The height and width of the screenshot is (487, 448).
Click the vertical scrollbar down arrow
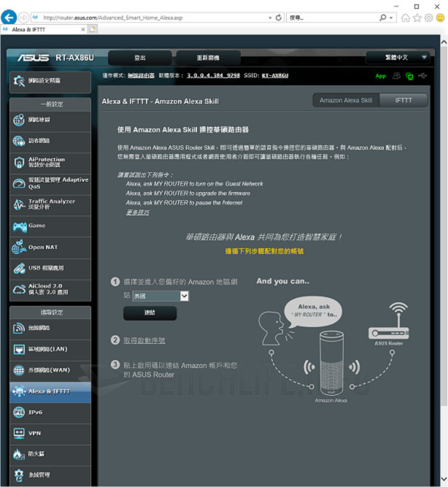[x=444, y=479]
